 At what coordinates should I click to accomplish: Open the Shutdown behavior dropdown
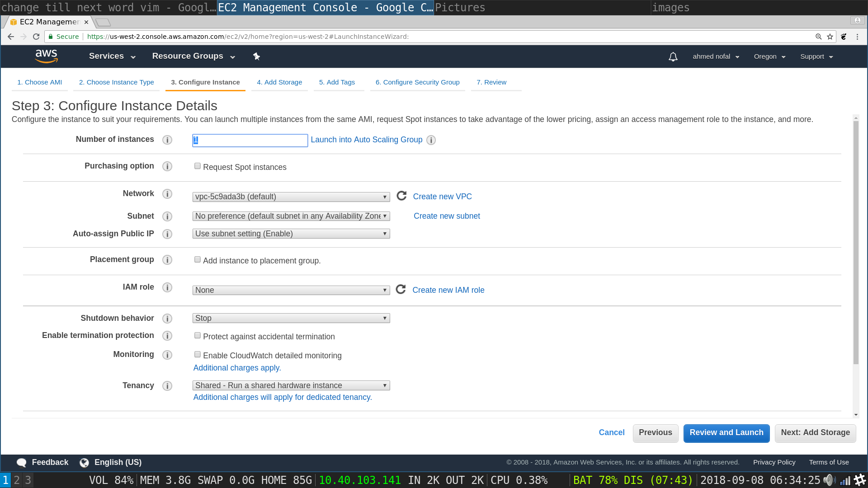(x=291, y=318)
